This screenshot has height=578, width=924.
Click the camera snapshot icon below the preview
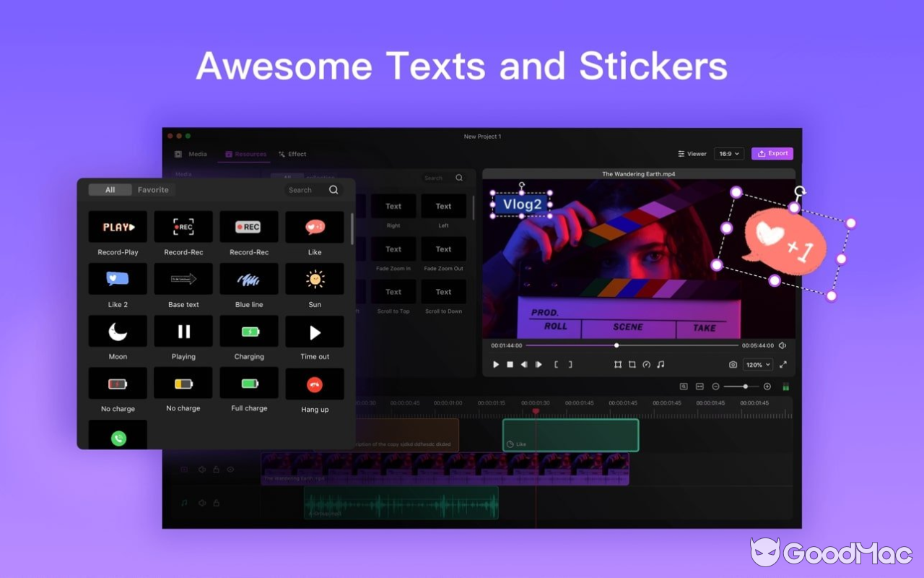point(733,364)
